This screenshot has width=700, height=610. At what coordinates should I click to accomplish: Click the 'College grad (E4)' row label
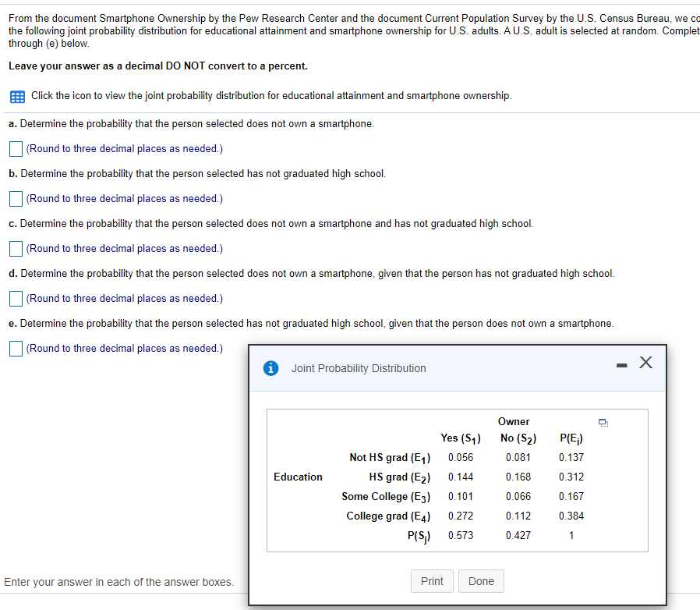(388, 516)
